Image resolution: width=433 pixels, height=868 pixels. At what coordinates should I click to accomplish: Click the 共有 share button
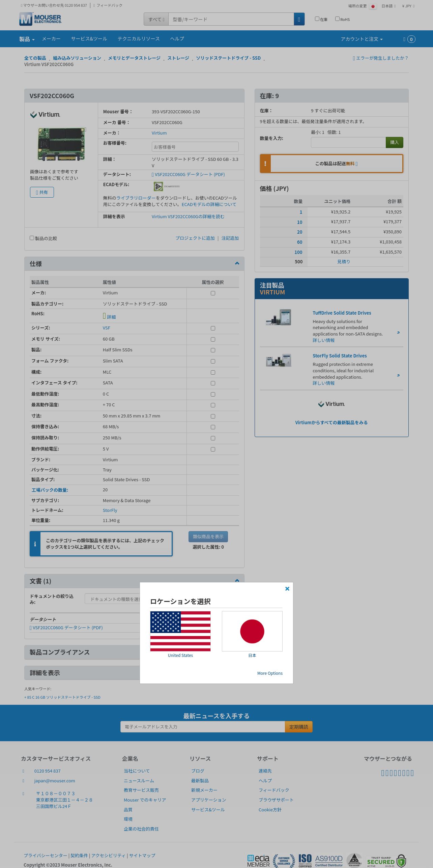(42, 192)
